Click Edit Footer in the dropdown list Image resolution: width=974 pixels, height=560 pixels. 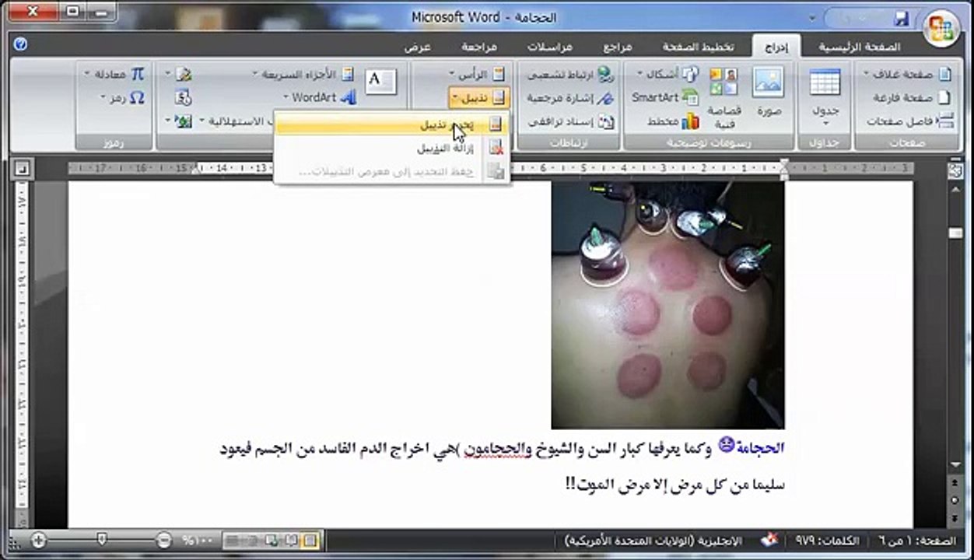(x=392, y=124)
